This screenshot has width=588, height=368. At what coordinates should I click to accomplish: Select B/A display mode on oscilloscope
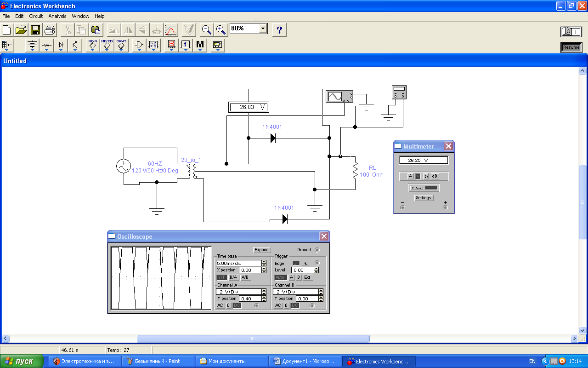click(x=233, y=277)
